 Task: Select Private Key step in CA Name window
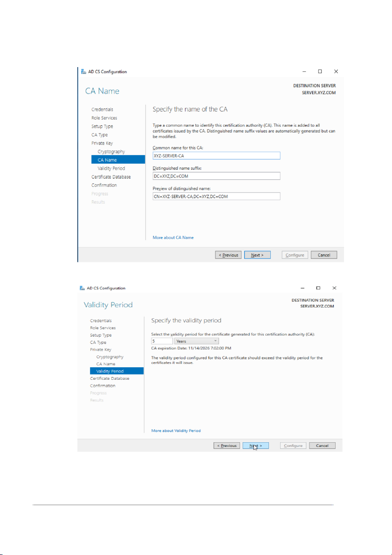point(102,144)
